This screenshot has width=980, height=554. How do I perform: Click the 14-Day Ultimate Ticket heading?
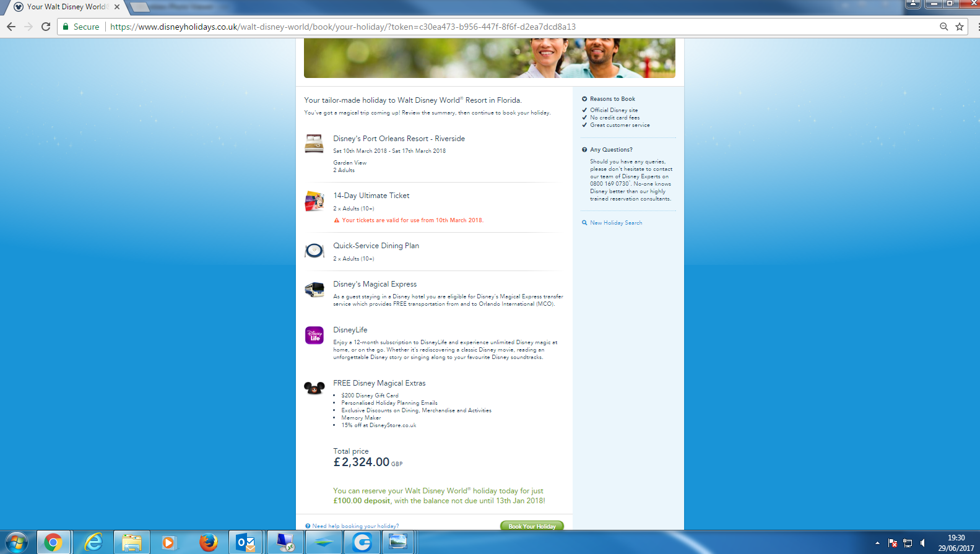371,196
